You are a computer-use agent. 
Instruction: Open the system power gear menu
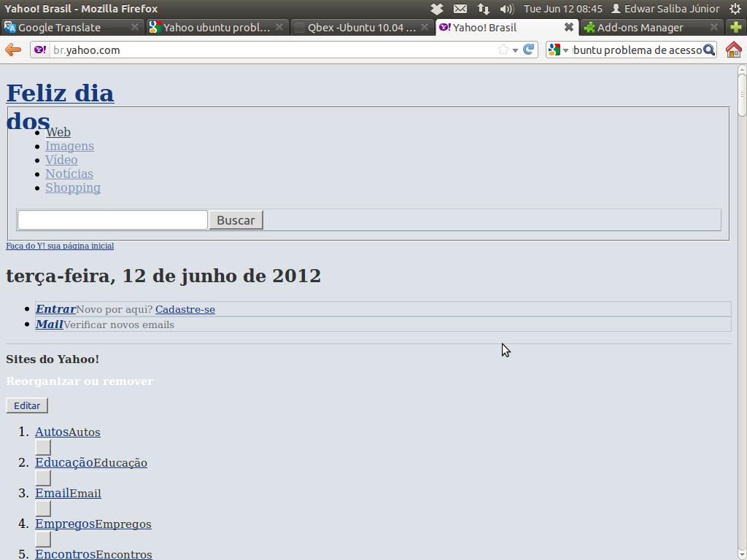click(735, 9)
